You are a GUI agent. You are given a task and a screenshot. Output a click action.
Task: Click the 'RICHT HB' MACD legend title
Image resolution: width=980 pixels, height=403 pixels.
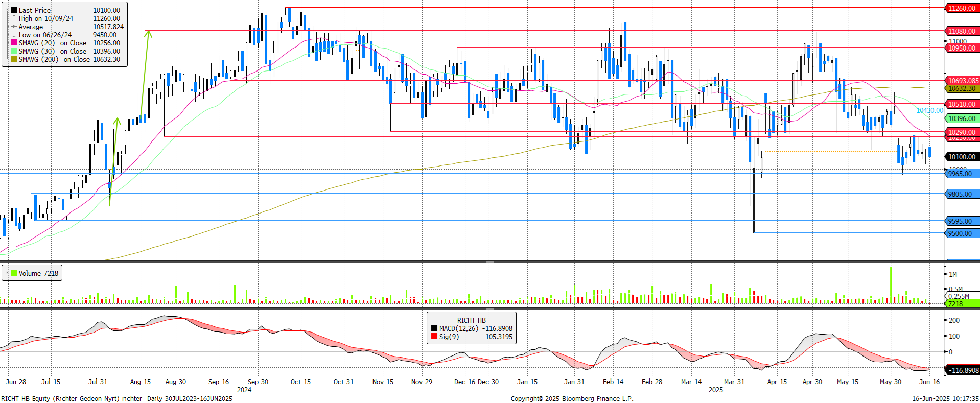click(472, 320)
